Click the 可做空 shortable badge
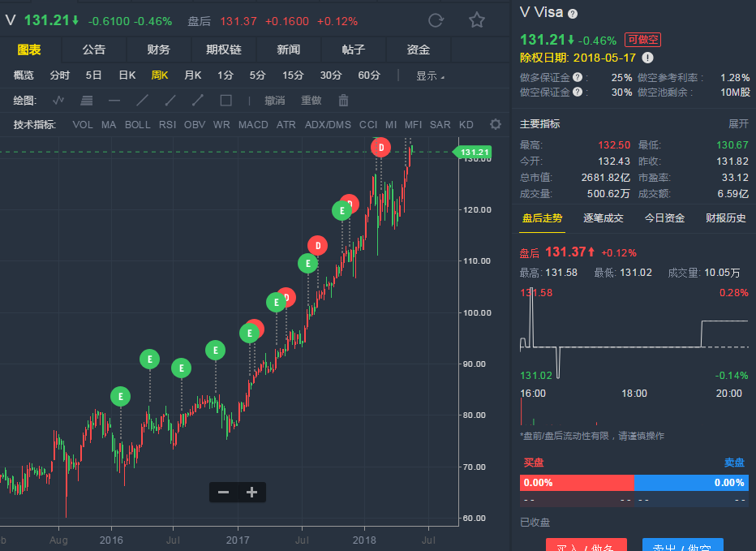 (x=642, y=40)
